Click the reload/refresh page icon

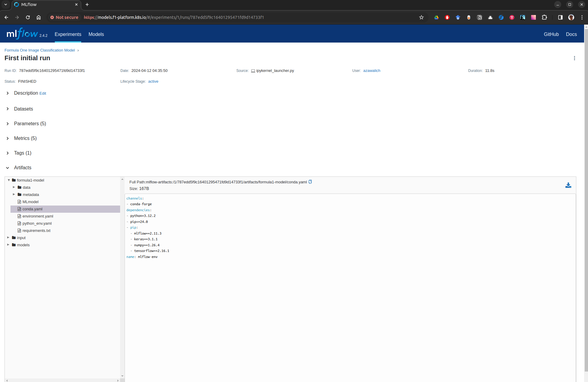point(28,17)
